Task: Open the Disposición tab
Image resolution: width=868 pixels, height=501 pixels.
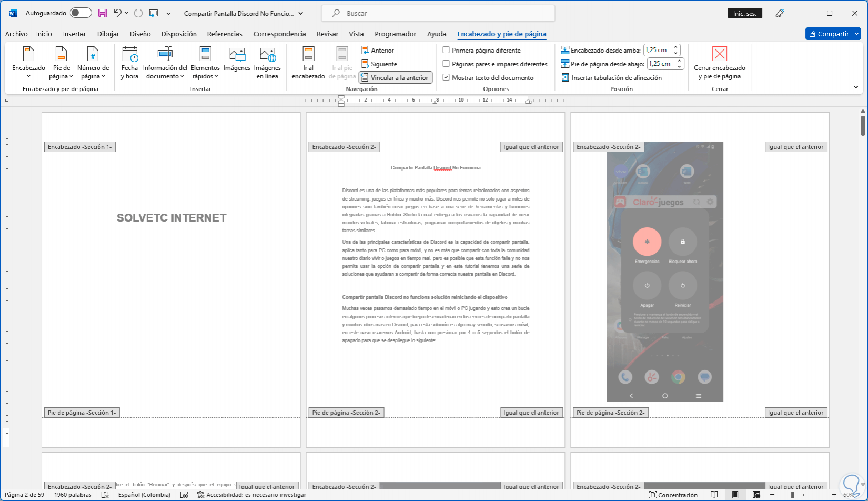Action: point(179,34)
